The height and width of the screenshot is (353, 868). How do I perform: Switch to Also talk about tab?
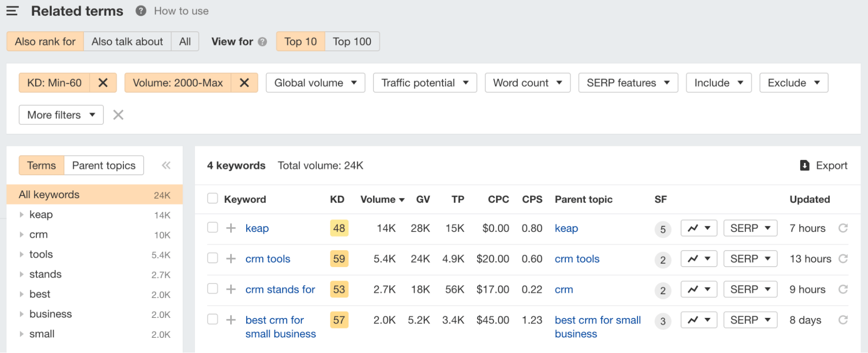click(127, 42)
